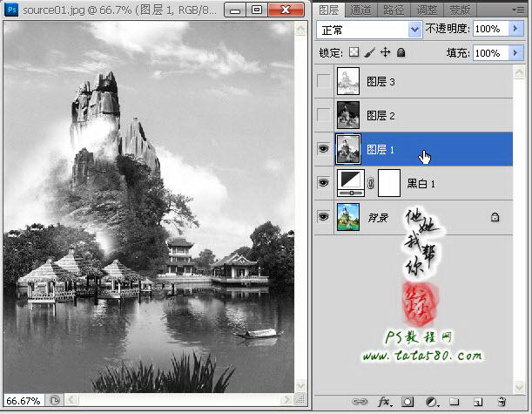Click the mask link chain on 黑白 1
This screenshot has width=532, height=414.
click(371, 183)
